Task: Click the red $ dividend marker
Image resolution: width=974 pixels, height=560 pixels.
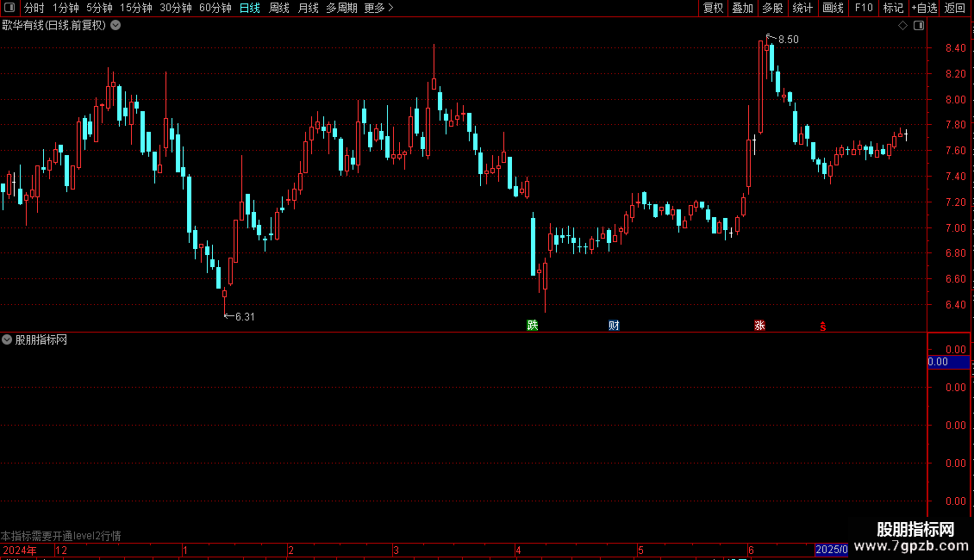Action: 823,327
